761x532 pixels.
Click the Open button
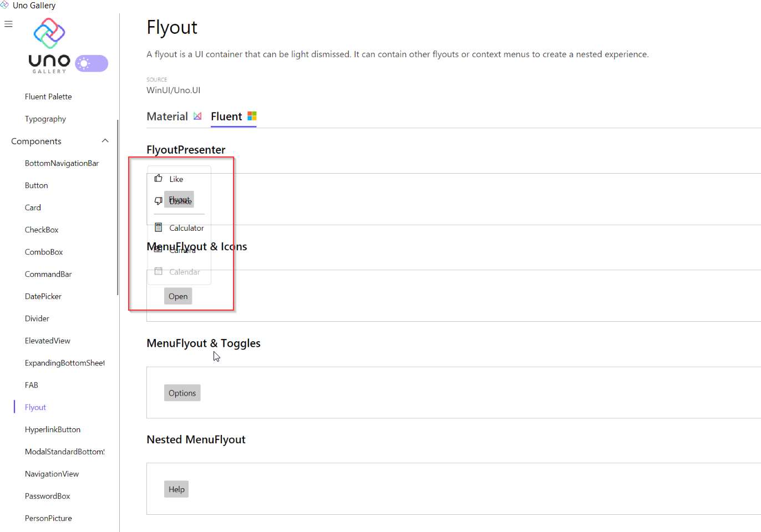[x=178, y=296]
